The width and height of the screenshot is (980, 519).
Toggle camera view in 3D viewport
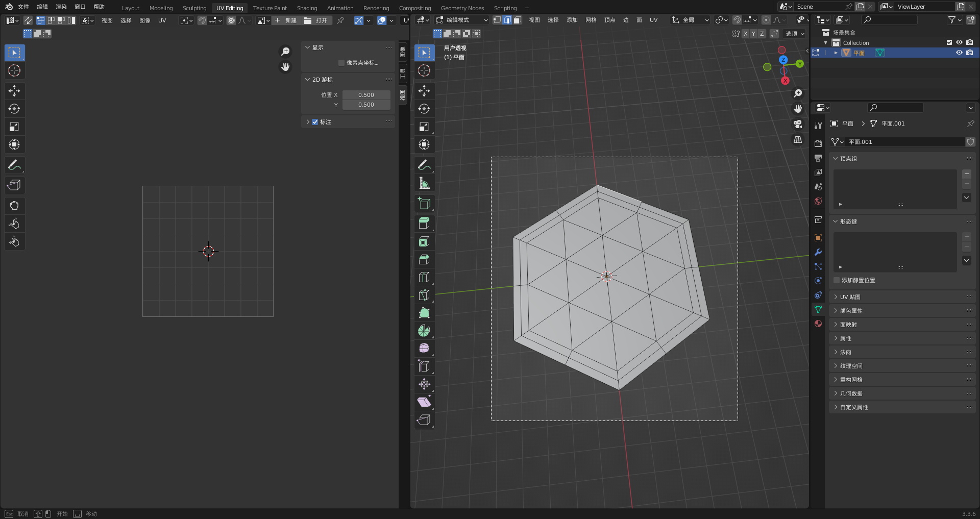point(798,124)
